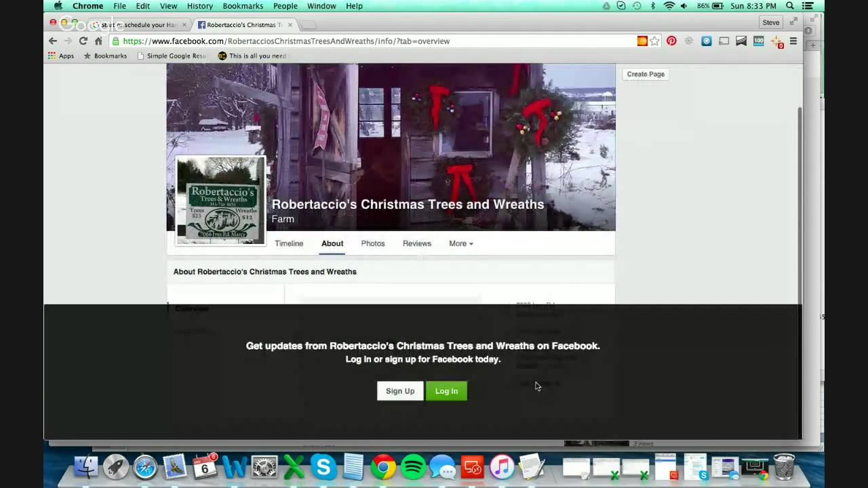Launch Skype from the dock
Screen dimensions: 868x488
point(323,468)
